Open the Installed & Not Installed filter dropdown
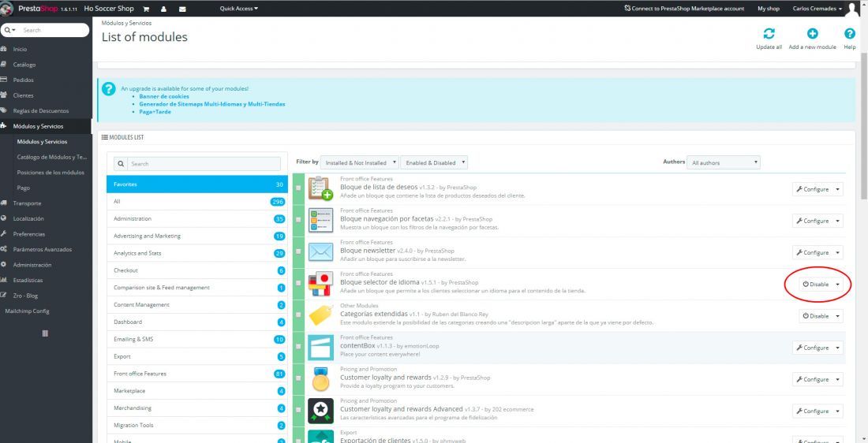The height and width of the screenshot is (443, 868). 359,162
